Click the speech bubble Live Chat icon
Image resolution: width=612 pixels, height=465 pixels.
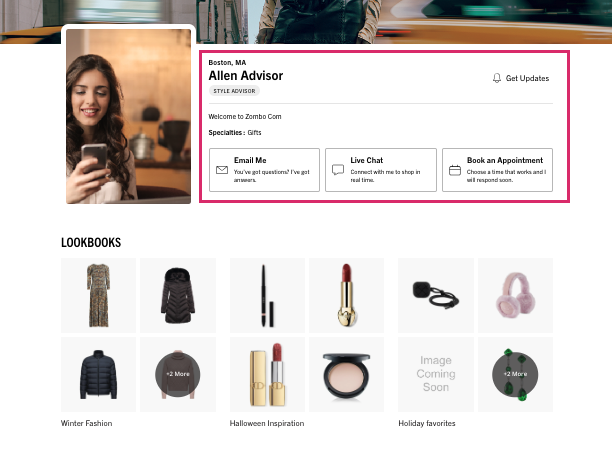338,170
